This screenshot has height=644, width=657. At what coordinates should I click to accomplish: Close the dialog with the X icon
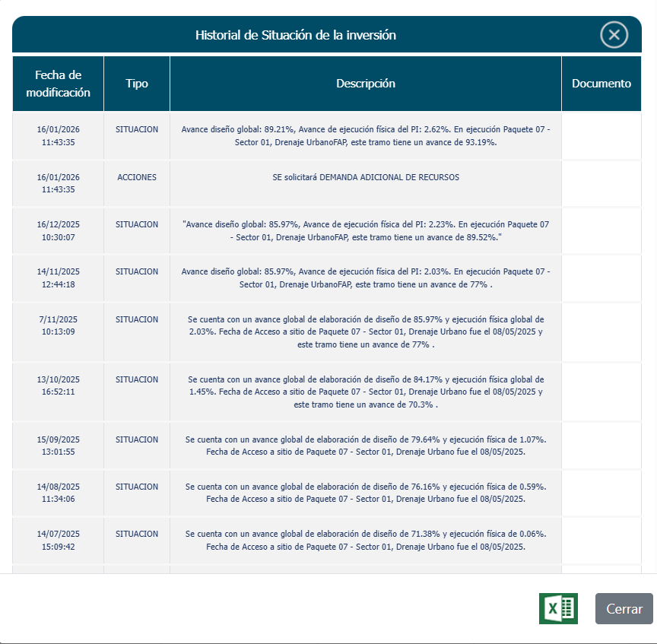click(614, 35)
